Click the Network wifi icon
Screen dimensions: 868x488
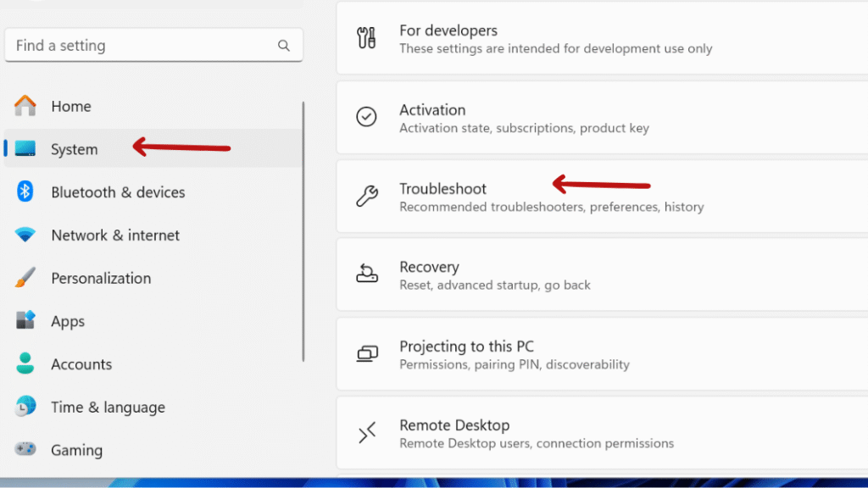pos(25,235)
